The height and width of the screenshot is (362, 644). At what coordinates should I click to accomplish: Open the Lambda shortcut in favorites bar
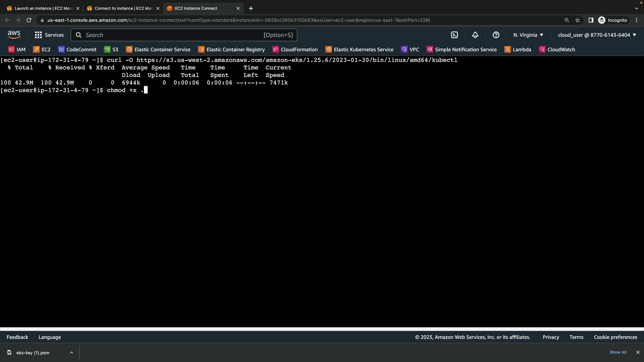[518, 50]
